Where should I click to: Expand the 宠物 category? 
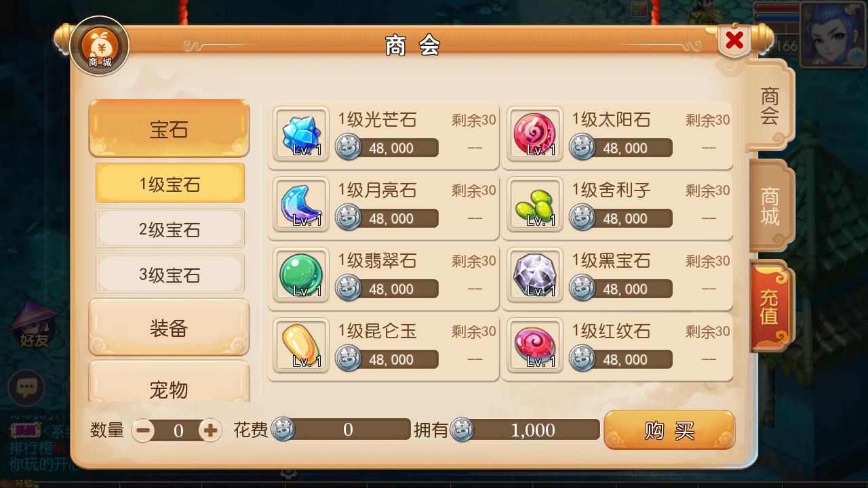click(x=169, y=383)
